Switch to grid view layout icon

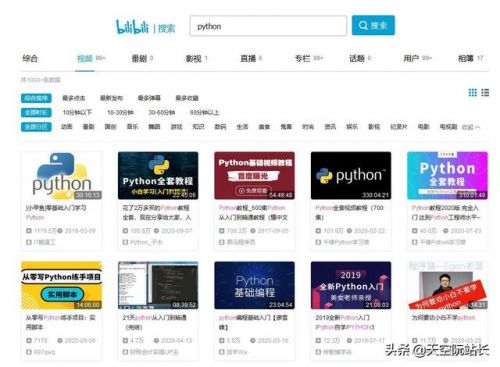pos(472,92)
